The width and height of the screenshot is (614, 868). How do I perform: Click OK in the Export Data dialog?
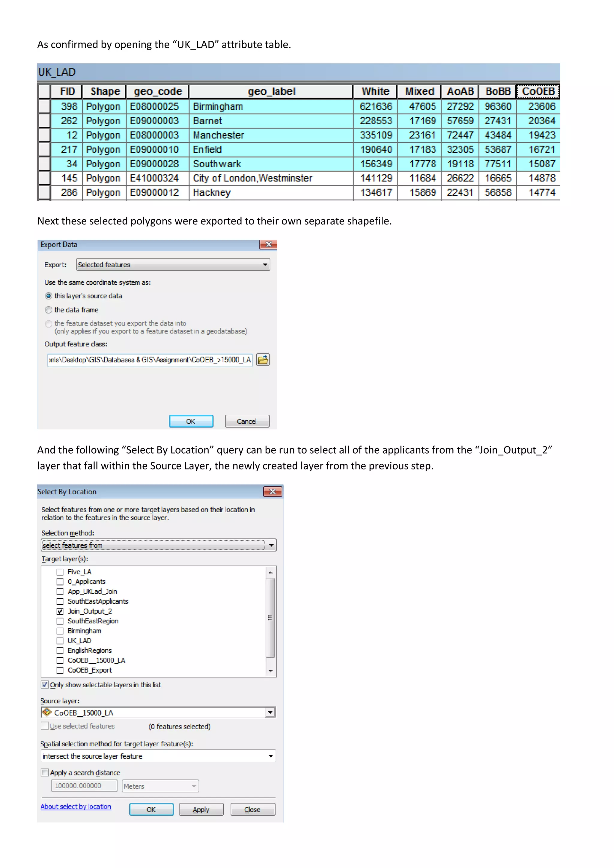click(191, 421)
